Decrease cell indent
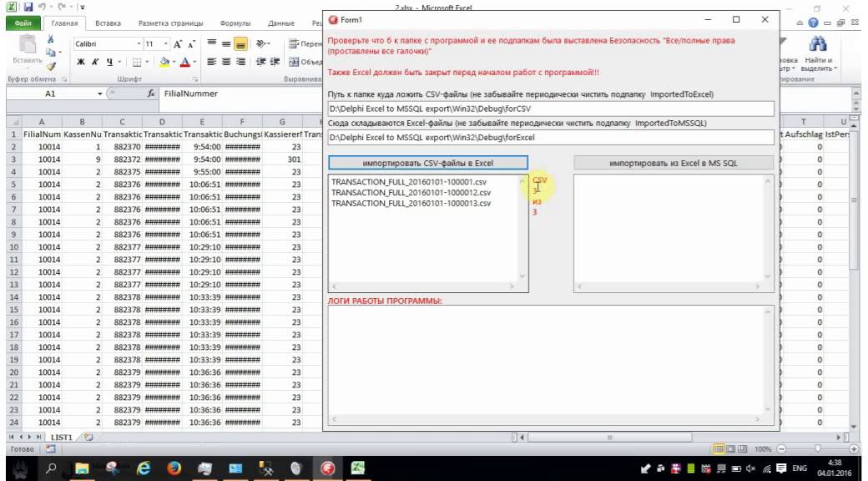 coord(260,62)
